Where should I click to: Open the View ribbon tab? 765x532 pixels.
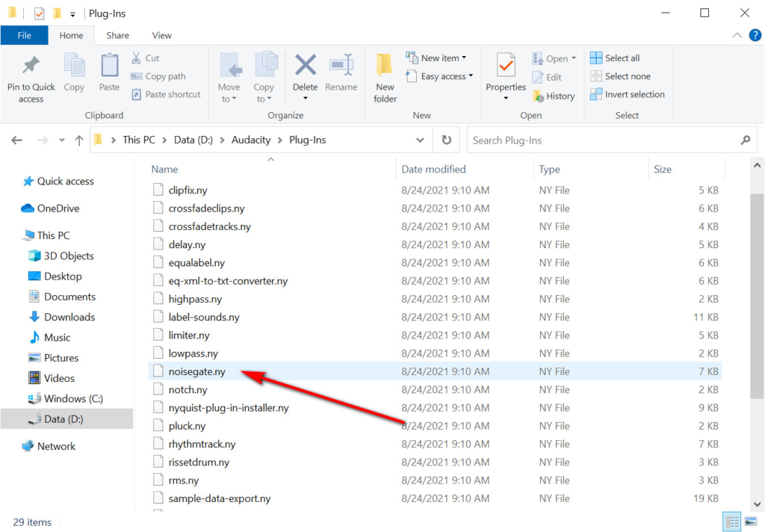(x=161, y=35)
